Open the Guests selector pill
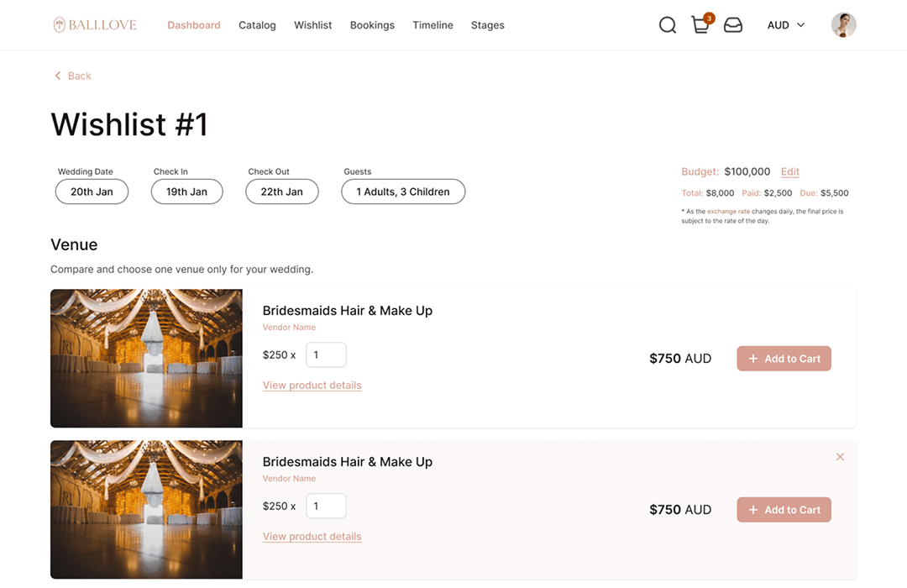907x588 pixels. pos(403,192)
